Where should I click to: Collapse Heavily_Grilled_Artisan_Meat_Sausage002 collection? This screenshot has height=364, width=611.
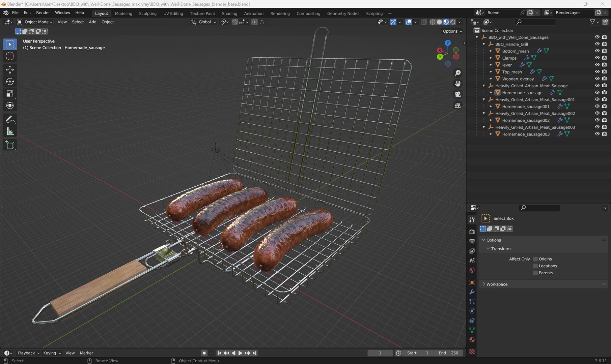point(483,113)
